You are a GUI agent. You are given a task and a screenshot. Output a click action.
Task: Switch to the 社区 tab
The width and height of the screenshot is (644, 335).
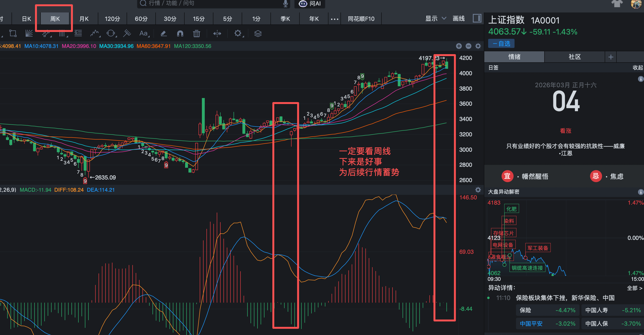tap(574, 57)
